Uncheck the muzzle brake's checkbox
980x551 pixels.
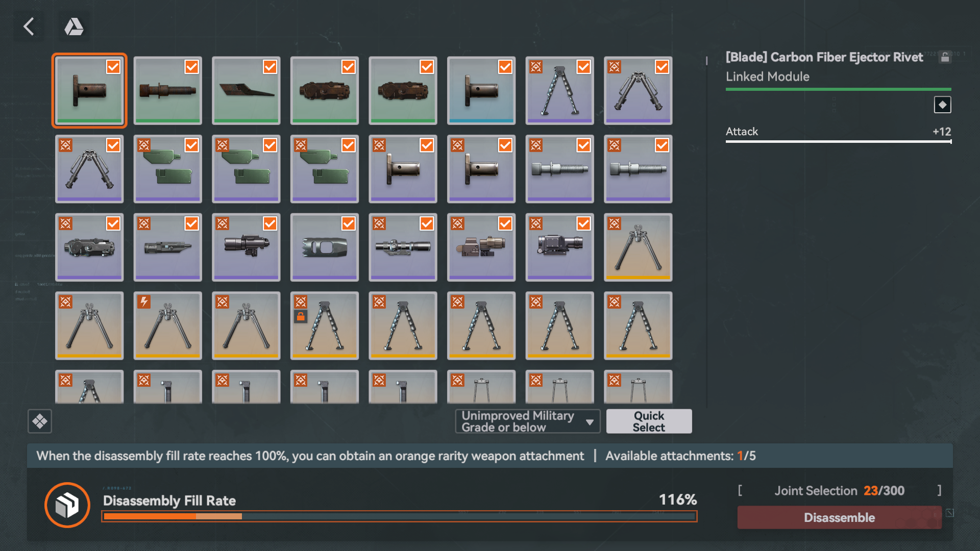click(349, 223)
